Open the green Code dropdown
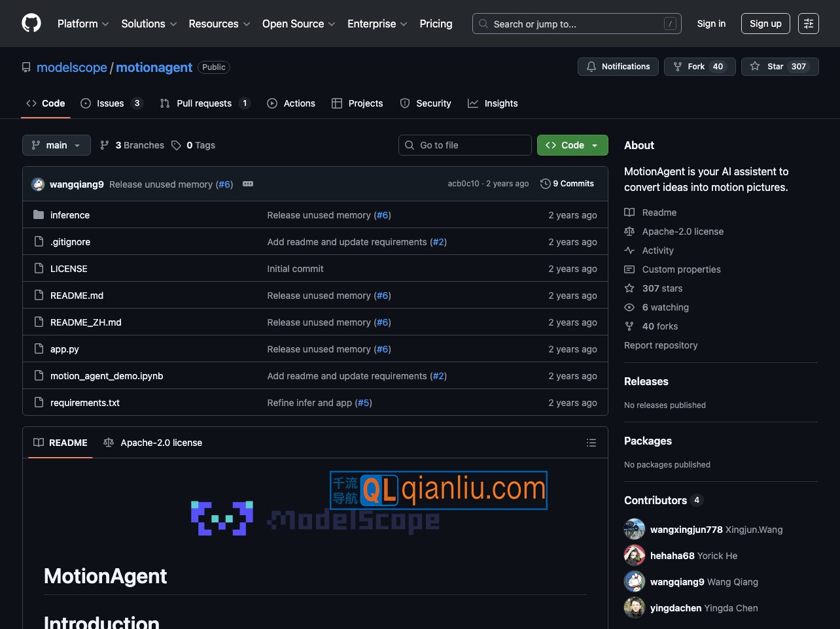 click(572, 145)
